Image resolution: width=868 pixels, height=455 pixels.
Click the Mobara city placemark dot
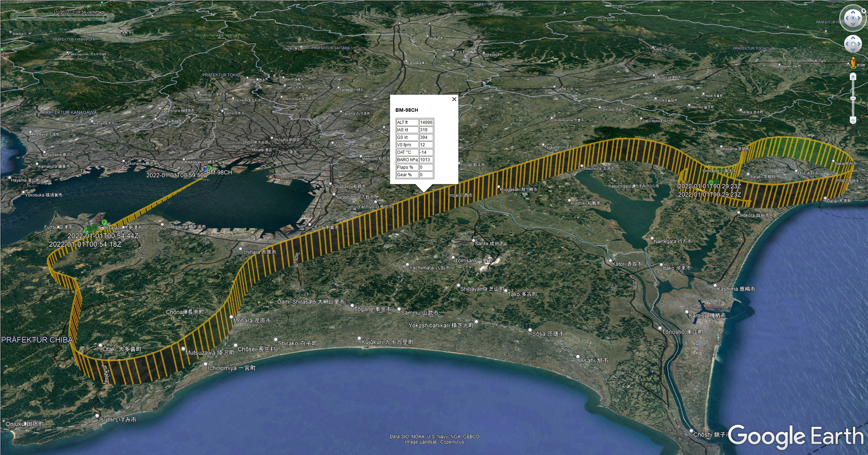[x=231, y=317]
